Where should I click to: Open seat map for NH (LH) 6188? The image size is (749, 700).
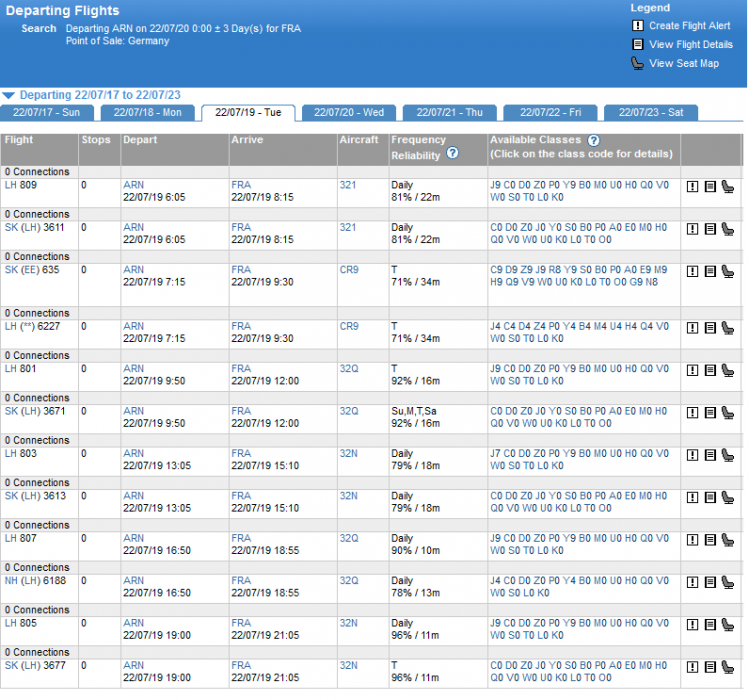pos(727,582)
